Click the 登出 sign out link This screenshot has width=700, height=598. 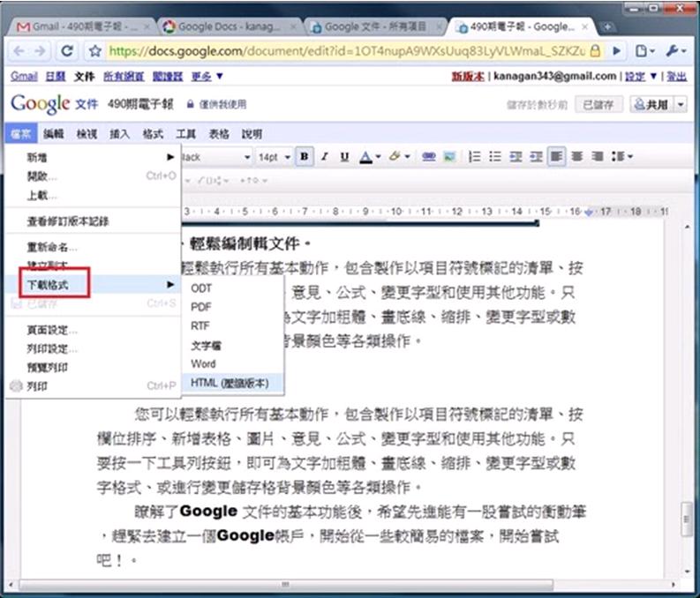[676, 76]
